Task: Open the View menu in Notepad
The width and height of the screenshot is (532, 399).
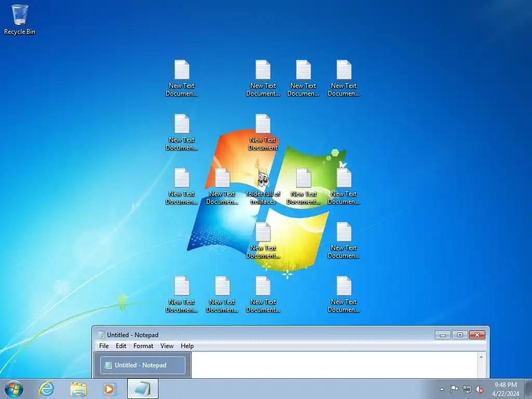Action: point(167,345)
